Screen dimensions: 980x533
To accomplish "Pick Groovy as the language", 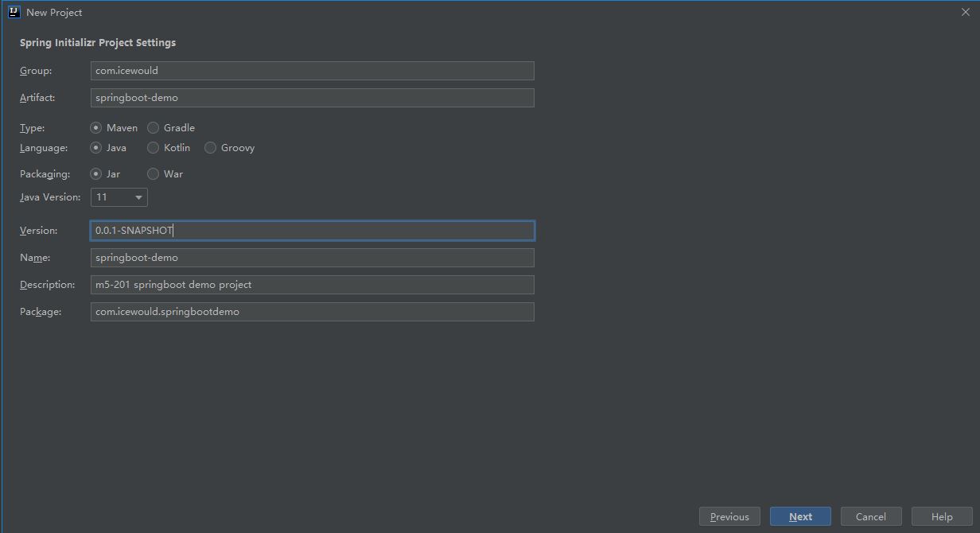I will point(211,147).
